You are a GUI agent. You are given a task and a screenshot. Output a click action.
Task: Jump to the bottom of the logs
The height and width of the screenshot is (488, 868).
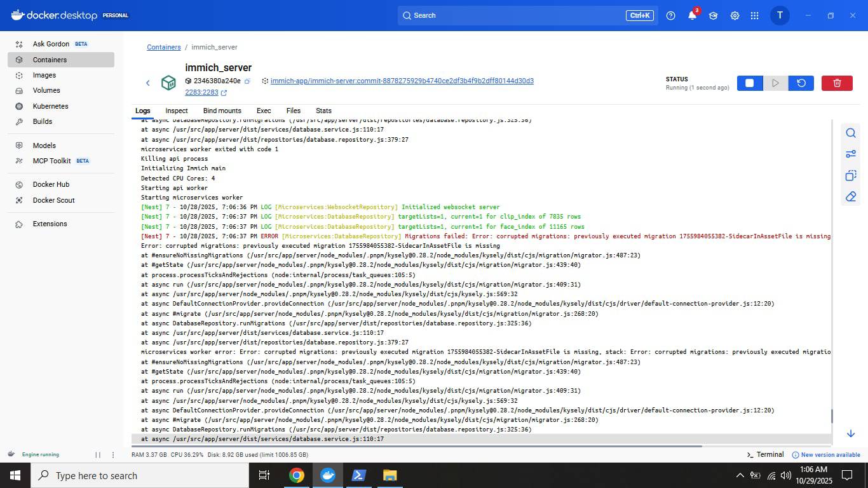tap(850, 433)
